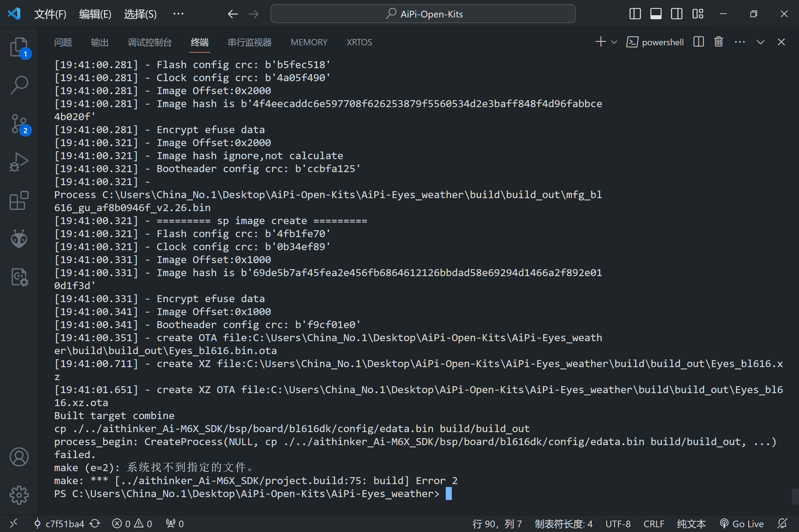Screen dimensions: 799x532
Task: Open the Explorer view in activity bar
Action: pos(19,48)
